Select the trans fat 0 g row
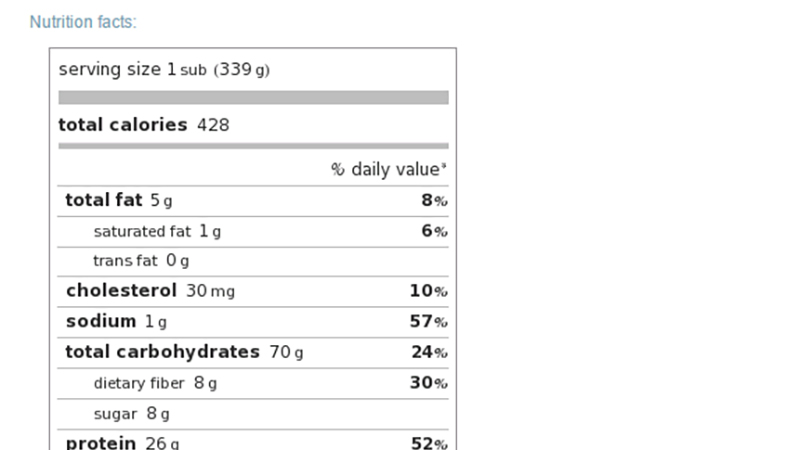Screen dimensions: 800x450 point(253,262)
